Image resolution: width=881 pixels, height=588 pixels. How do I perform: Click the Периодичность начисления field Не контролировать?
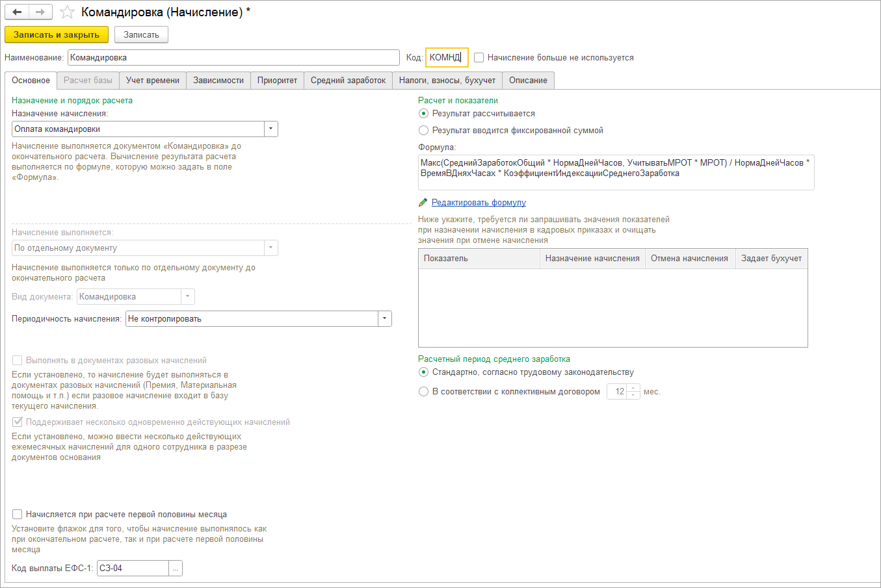tap(252, 319)
